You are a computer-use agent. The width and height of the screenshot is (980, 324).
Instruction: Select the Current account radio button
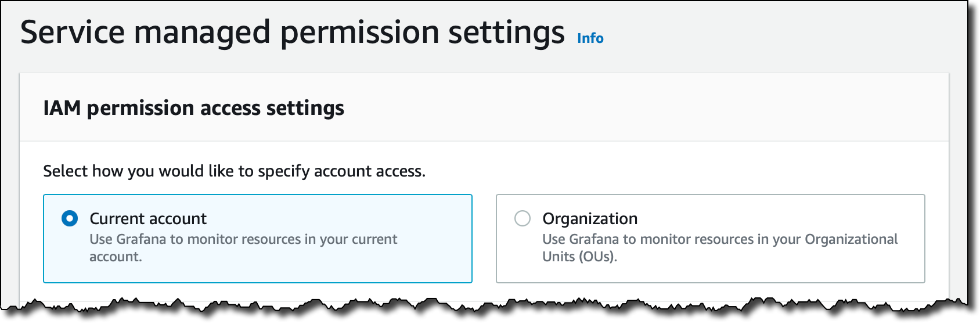click(x=70, y=219)
